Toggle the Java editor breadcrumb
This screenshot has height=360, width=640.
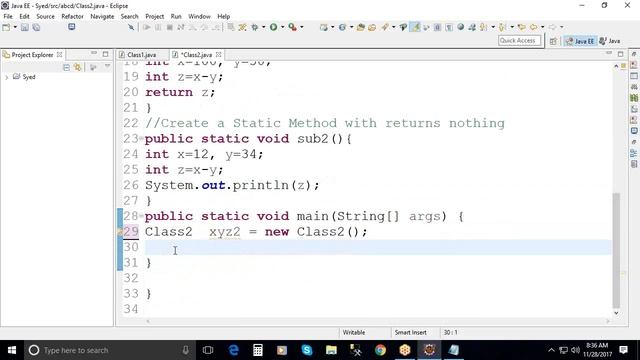403,27
